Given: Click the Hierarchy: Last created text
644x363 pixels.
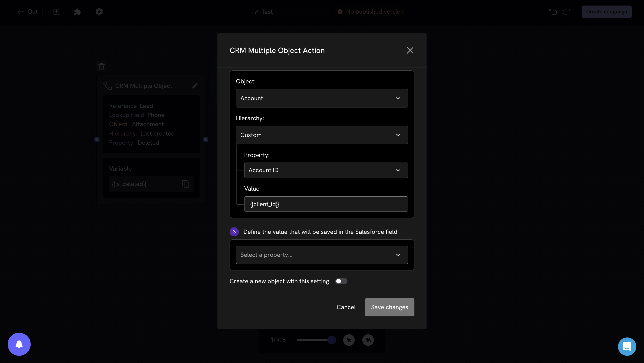Looking at the screenshot, I should (142, 134).
